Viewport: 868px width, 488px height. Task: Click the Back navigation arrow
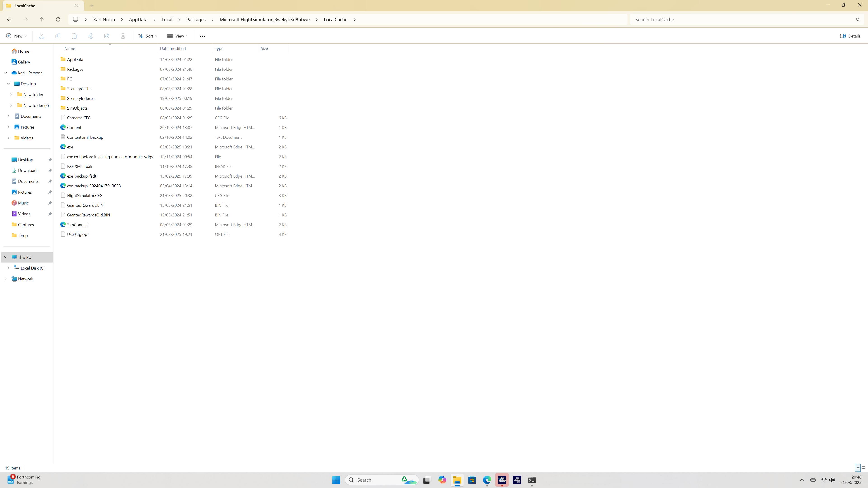coord(9,19)
